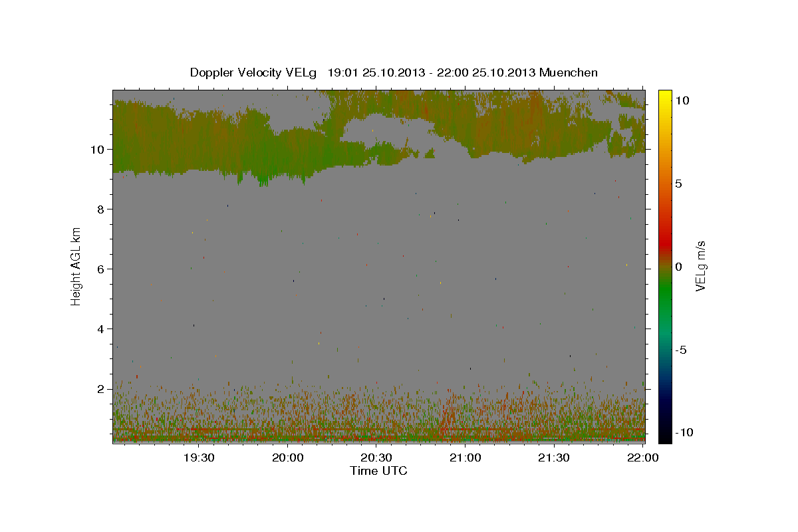Click the height tick label 8
This screenshot has width=798, height=532.
point(101,209)
